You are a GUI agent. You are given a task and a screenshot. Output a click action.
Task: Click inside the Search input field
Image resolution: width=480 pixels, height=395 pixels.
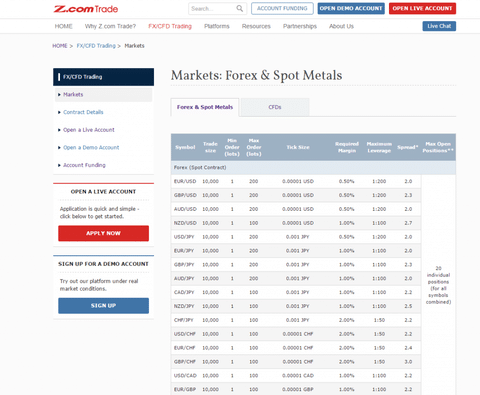[x=213, y=9]
